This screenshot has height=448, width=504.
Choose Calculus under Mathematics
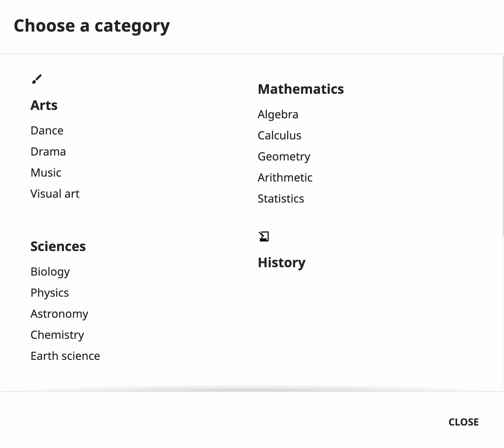(279, 136)
